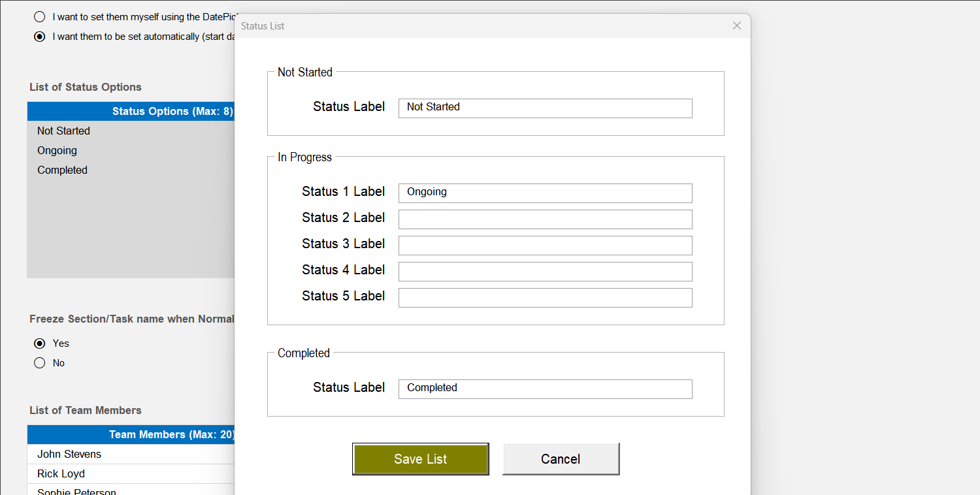
Task: Enable the Yes option under Freeze Section/Task name
Action: 39,343
